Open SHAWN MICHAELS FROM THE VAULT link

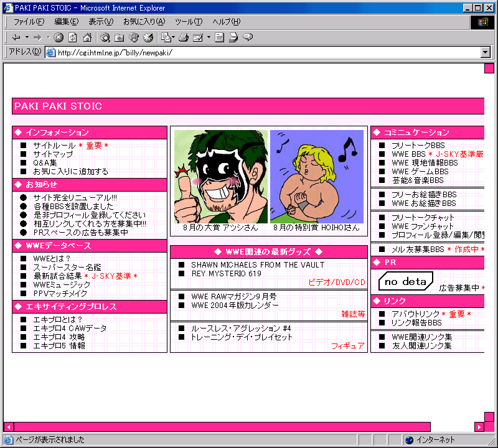click(x=258, y=265)
